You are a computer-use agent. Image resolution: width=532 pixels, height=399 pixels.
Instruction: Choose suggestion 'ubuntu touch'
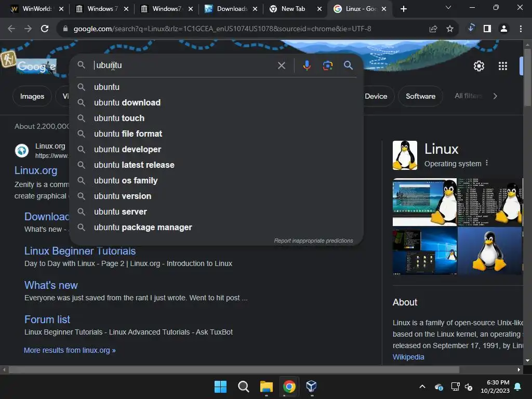[216, 118]
